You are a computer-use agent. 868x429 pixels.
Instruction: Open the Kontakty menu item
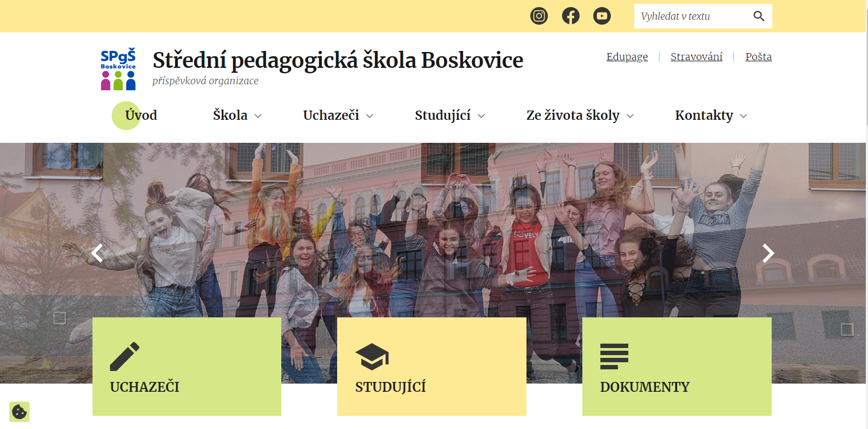click(x=704, y=115)
